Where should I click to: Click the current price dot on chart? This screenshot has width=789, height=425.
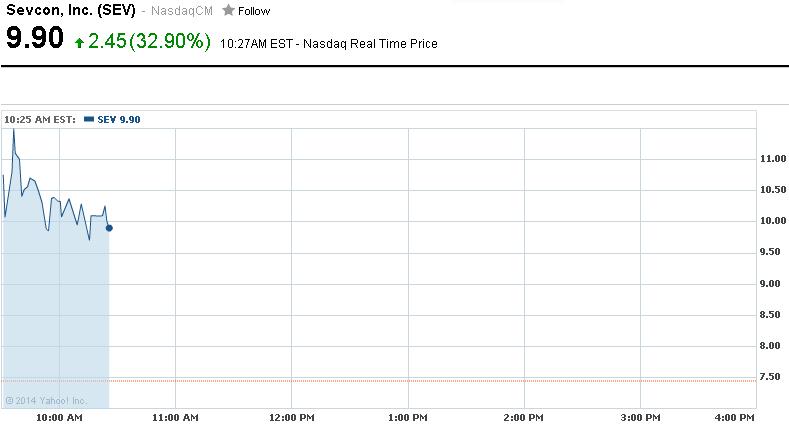pos(109,228)
